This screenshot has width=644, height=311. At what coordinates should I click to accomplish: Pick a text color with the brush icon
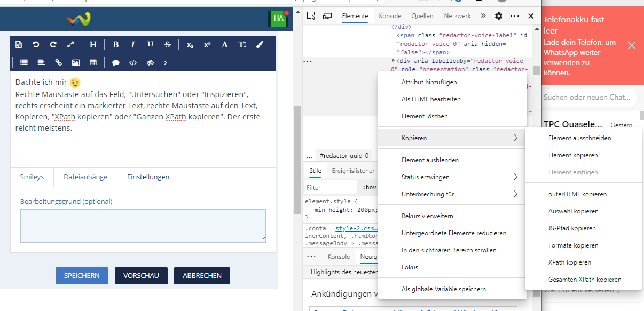pos(260,45)
